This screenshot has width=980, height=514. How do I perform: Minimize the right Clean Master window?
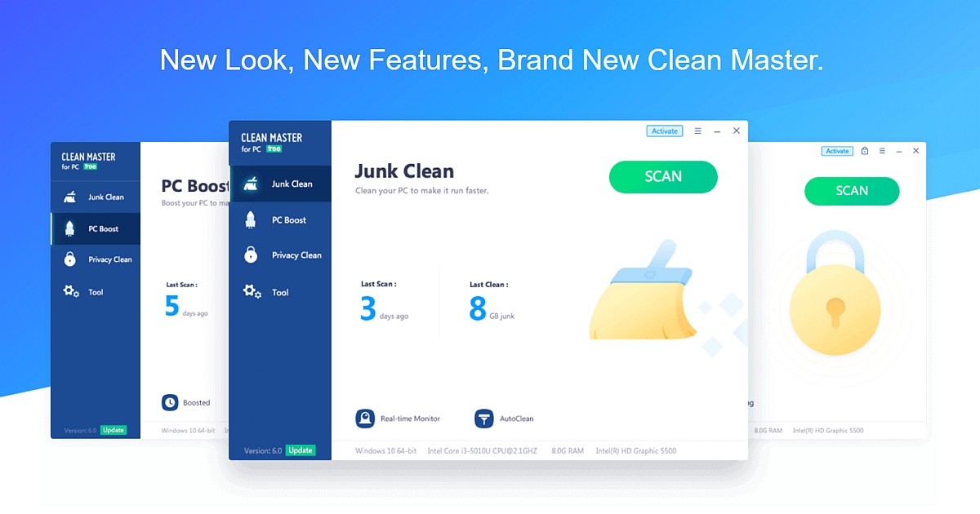899,151
